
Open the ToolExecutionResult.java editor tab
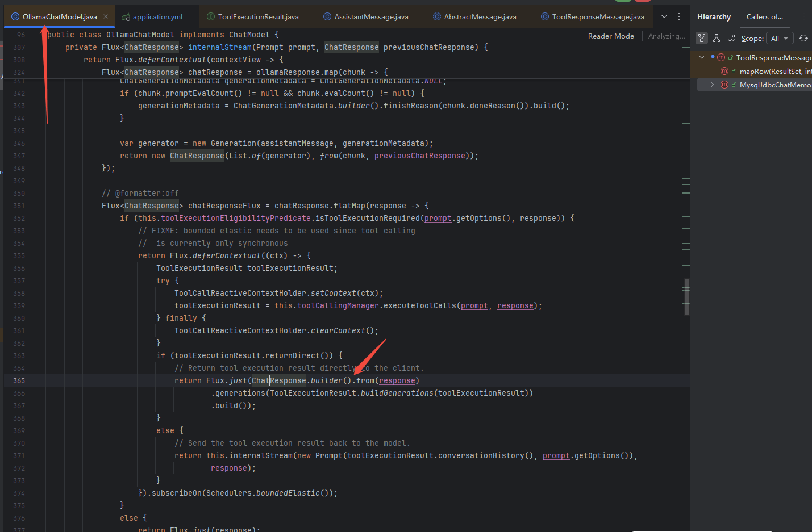pyautogui.click(x=253, y=17)
